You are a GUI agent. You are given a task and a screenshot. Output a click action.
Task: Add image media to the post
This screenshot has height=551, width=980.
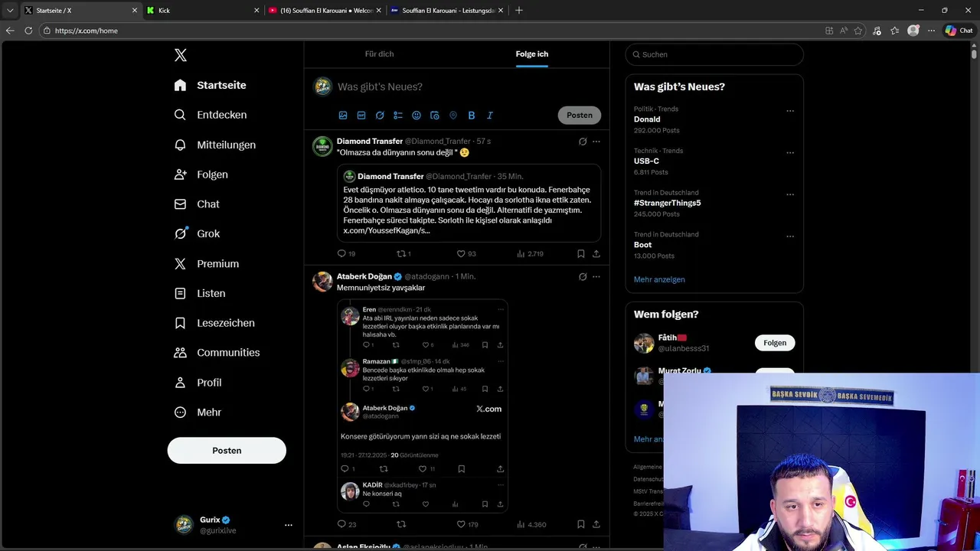click(343, 116)
